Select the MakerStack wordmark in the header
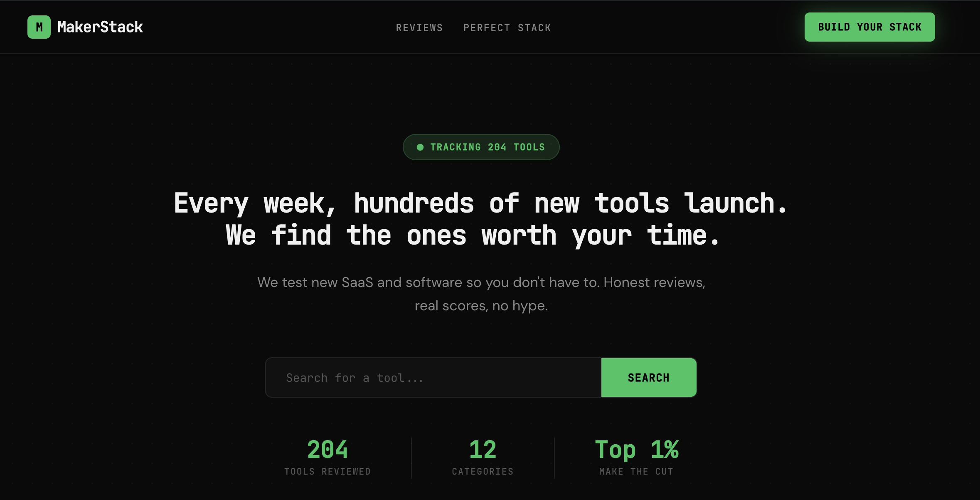The image size is (980, 500). [100, 27]
